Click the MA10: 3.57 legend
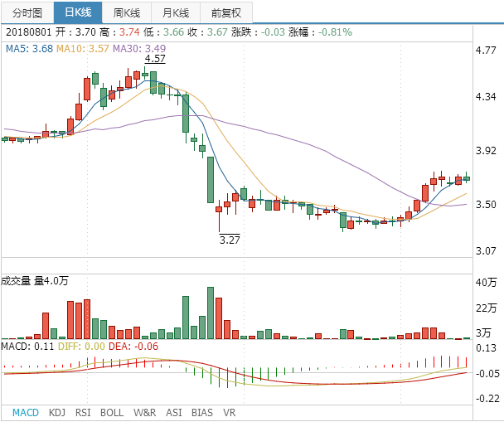The image size is (504, 422). (x=83, y=49)
